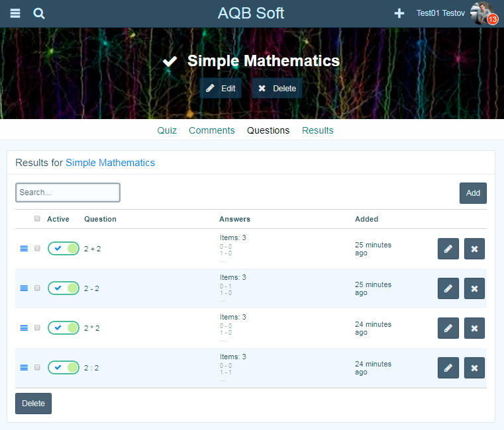504x430 pixels.
Task: Open the hamburger menu in header
Action: point(15,13)
